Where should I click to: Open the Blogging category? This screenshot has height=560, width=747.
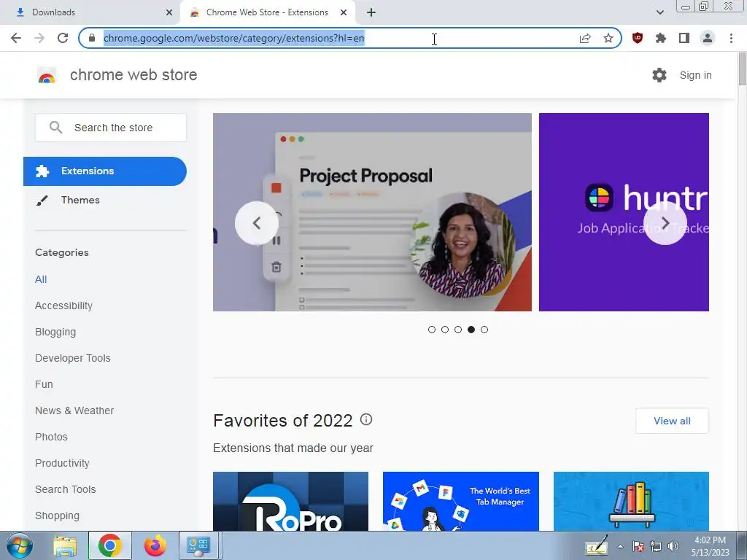(55, 332)
